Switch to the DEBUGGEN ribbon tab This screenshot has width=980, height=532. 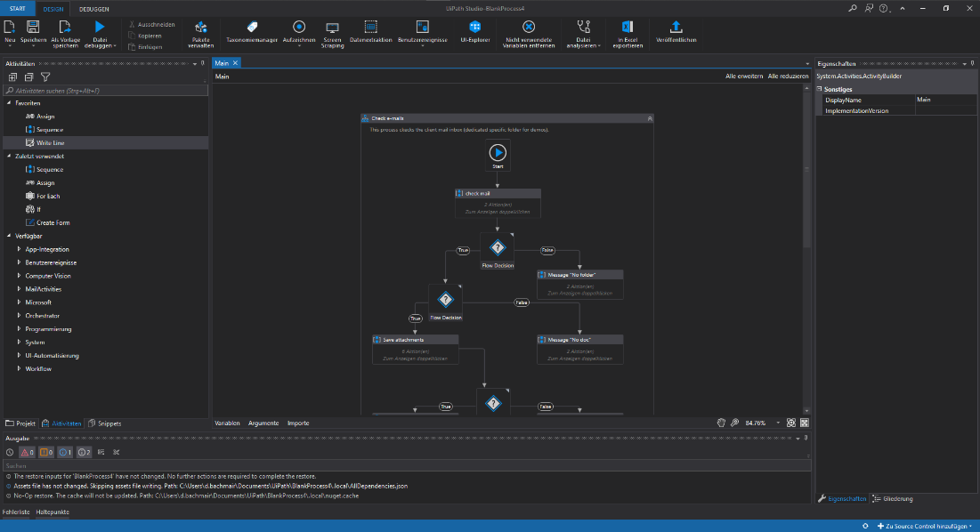(x=93, y=9)
